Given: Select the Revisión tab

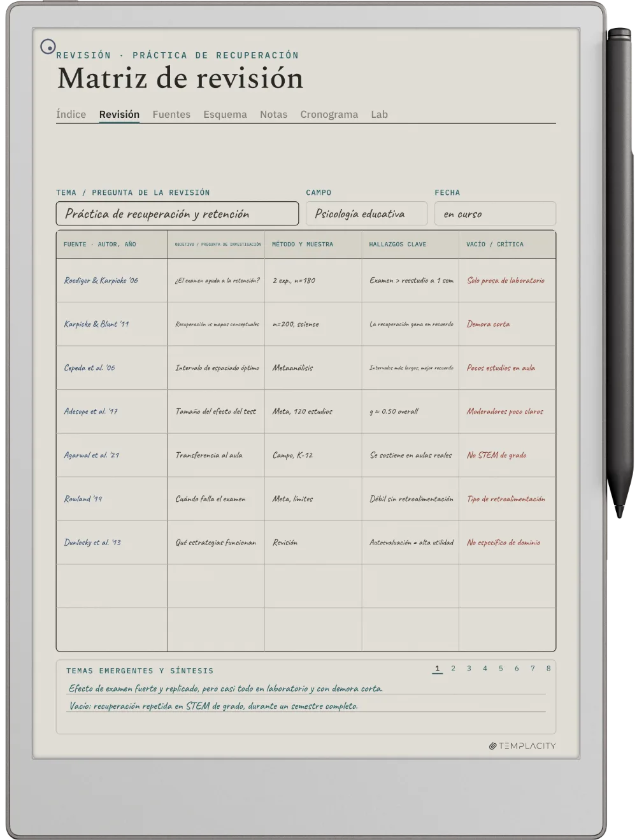Looking at the screenshot, I should coord(119,115).
